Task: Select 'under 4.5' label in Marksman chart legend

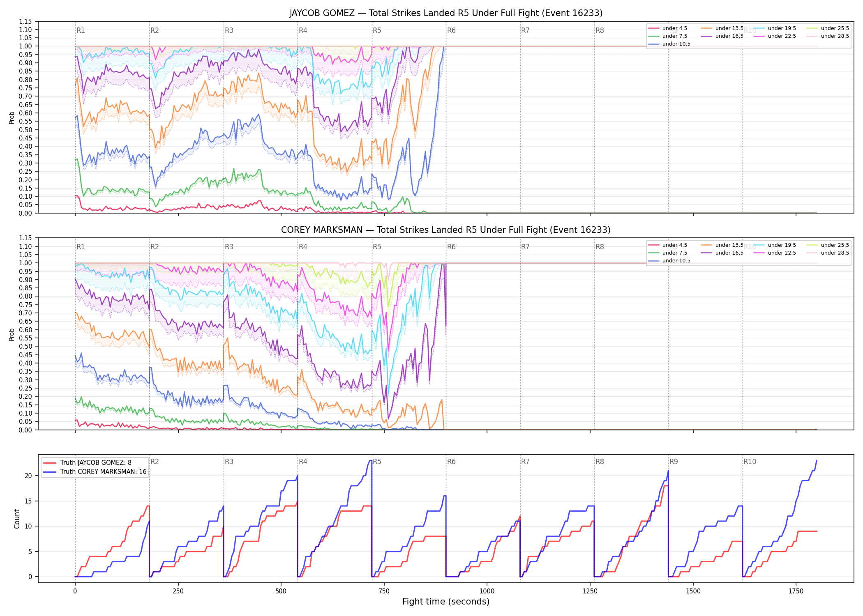Action: tap(674, 245)
